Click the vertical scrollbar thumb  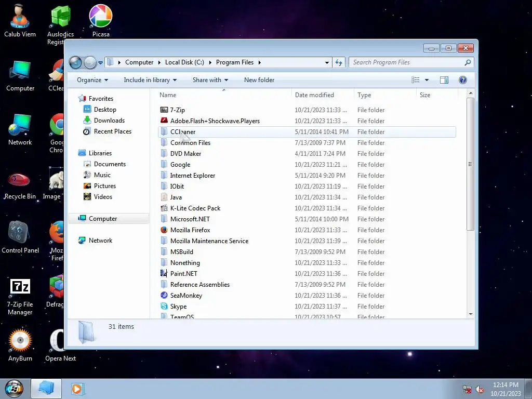(x=470, y=164)
